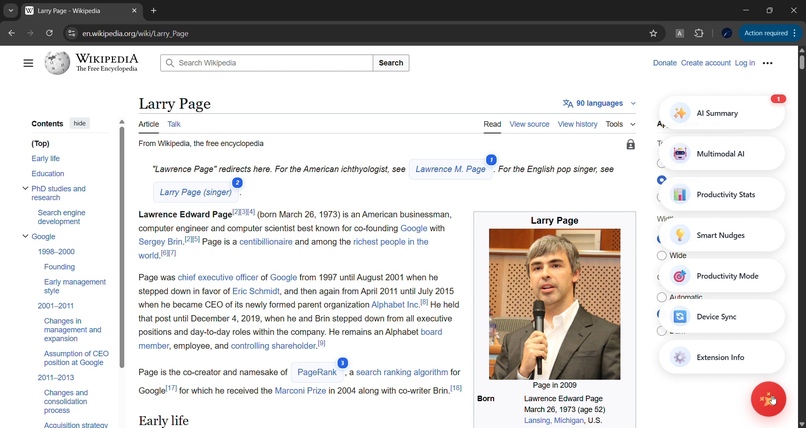Click the red floating extension button

[768, 399]
